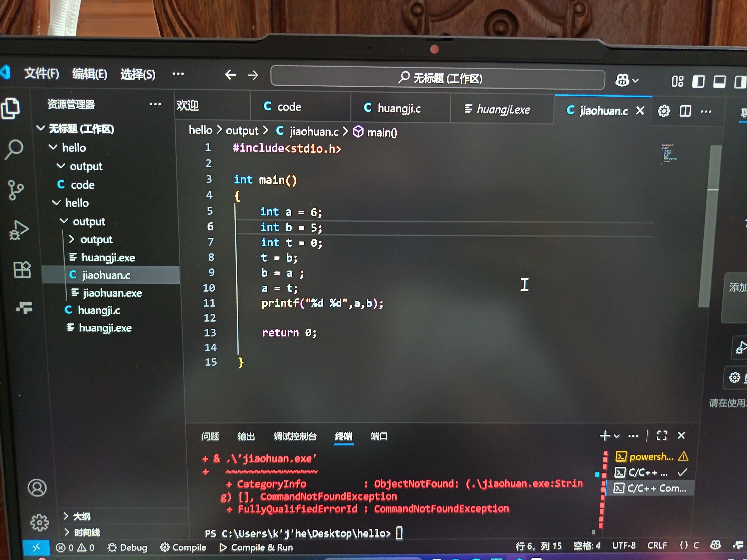This screenshot has width=747, height=560.
Task: Open the new terminal launch profile dropdown
Action: click(x=617, y=436)
